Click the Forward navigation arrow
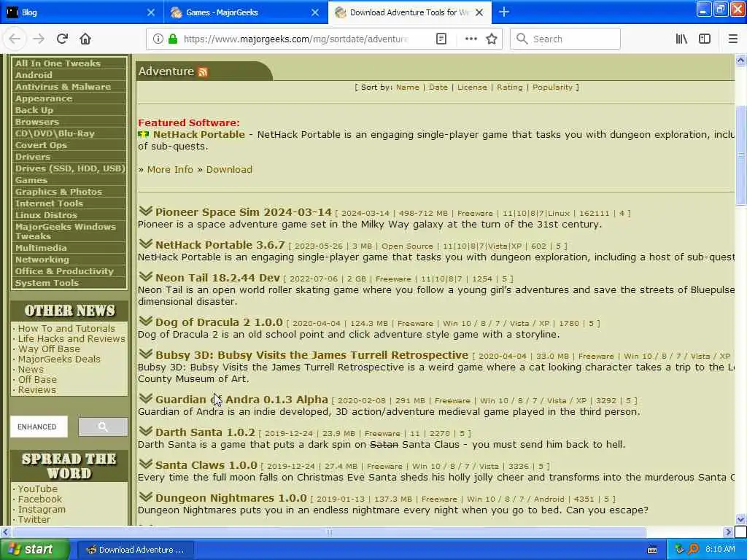This screenshot has width=747, height=560. click(39, 39)
